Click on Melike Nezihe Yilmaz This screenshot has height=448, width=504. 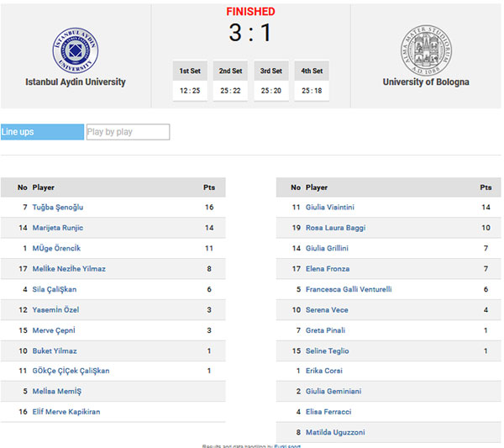pos(69,268)
